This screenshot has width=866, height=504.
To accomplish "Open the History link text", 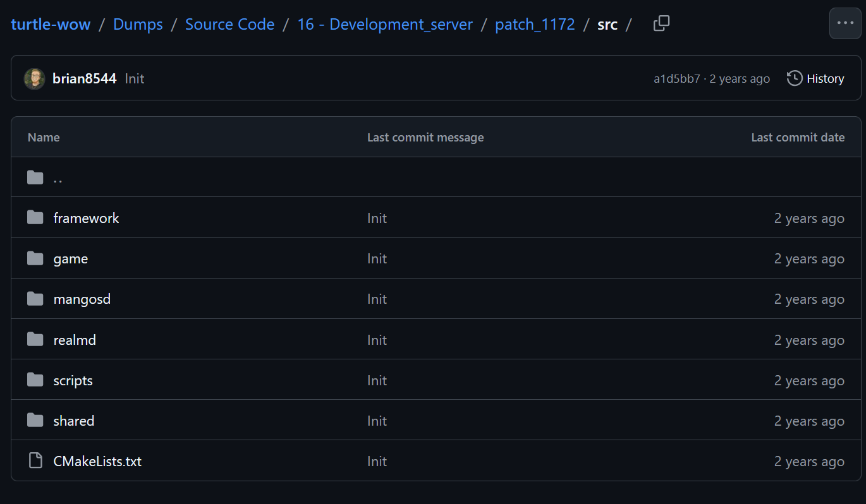I will coord(826,78).
